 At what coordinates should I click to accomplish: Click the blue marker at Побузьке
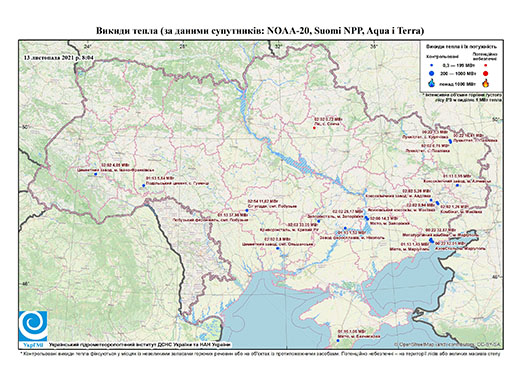click(247, 210)
